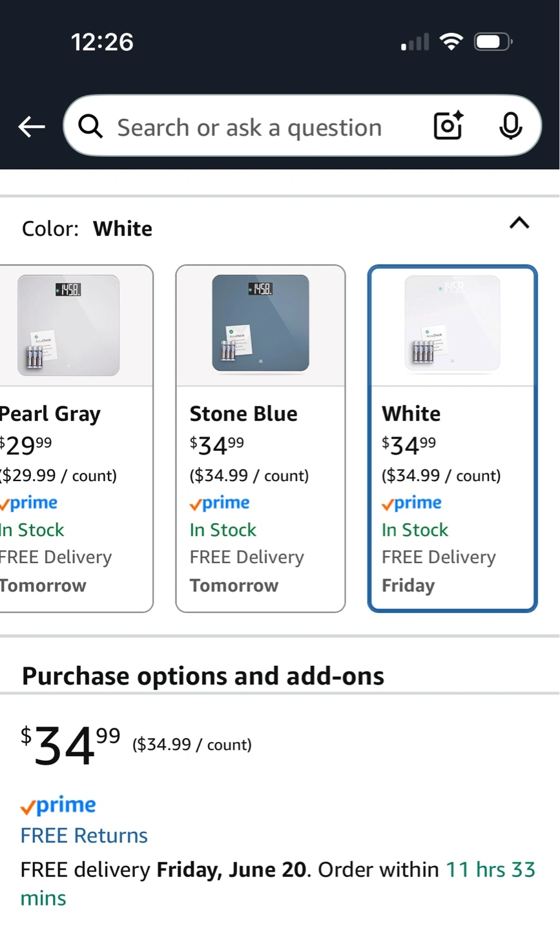The image size is (560, 930).
Task: Tap the Purchase options and add-ons heading
Action: click(203, 676)
